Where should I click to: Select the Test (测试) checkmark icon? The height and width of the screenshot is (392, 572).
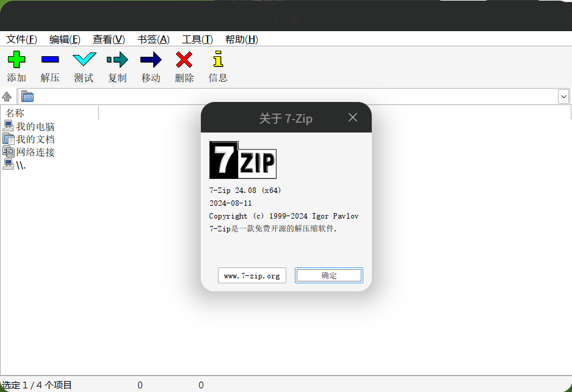[84, 59]
